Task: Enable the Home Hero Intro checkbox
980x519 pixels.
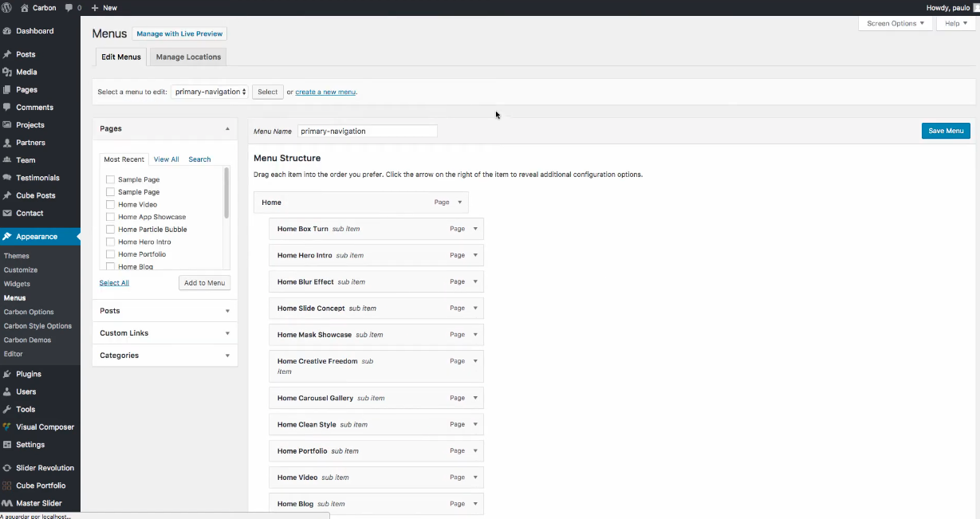Action: point(110,242)
